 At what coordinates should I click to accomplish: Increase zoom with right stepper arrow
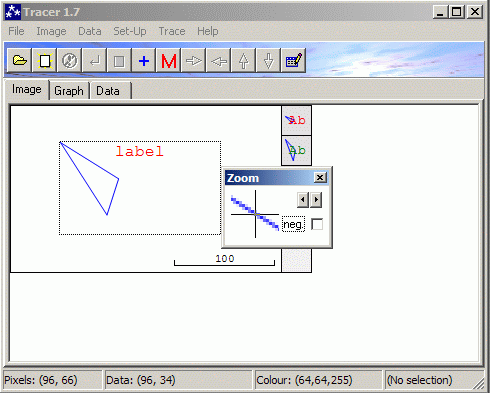[316, 200]
